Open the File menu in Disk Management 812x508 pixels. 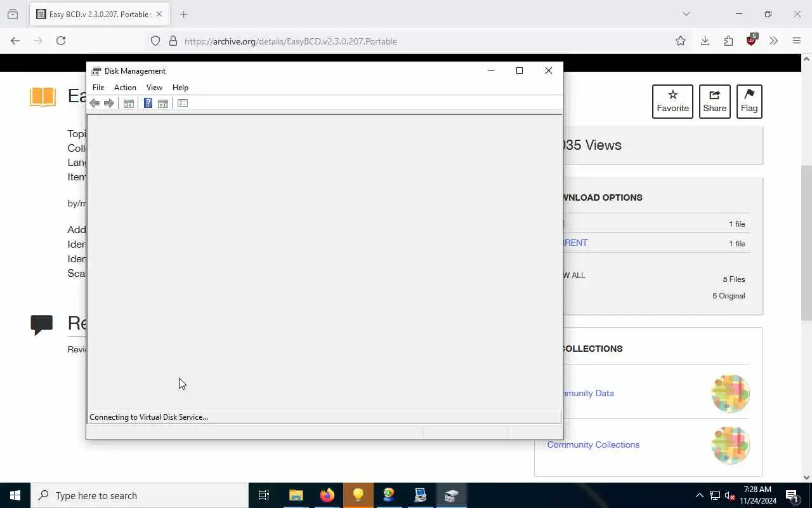tap(98, 88)
